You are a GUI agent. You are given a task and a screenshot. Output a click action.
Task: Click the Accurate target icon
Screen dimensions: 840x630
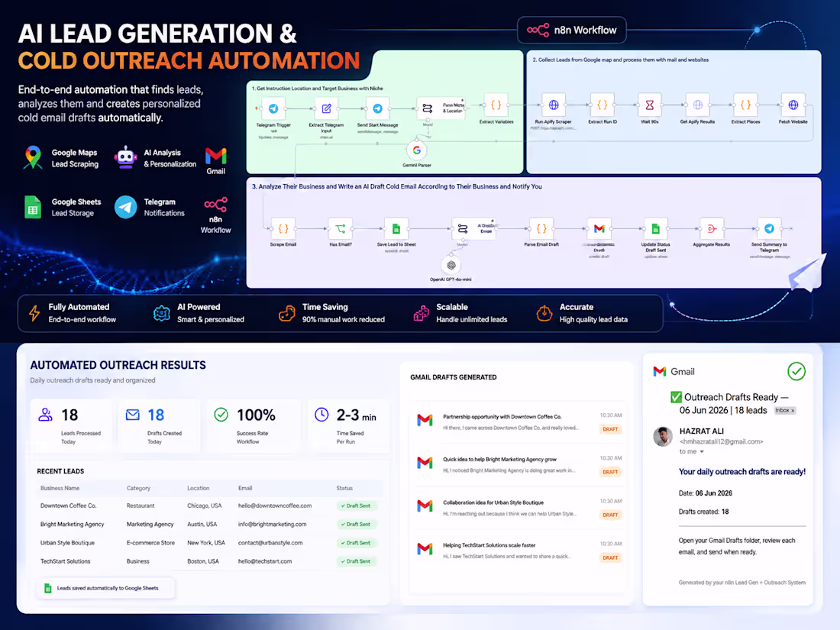544,313
